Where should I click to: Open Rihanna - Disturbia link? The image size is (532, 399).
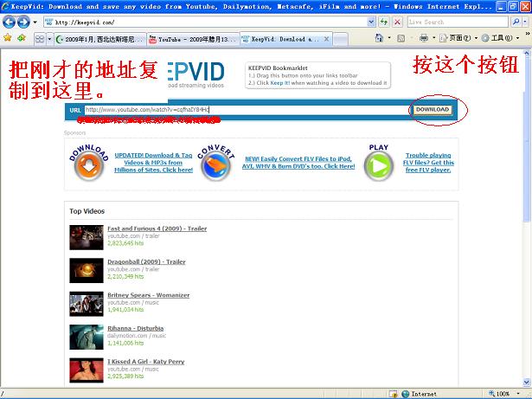(135, 328)
